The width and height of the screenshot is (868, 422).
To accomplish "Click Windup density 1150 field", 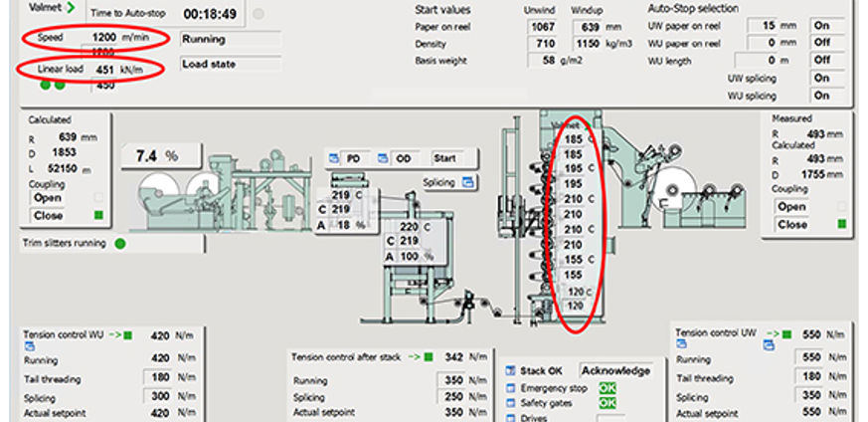I will pyautogui.click(x=587, y=43).
